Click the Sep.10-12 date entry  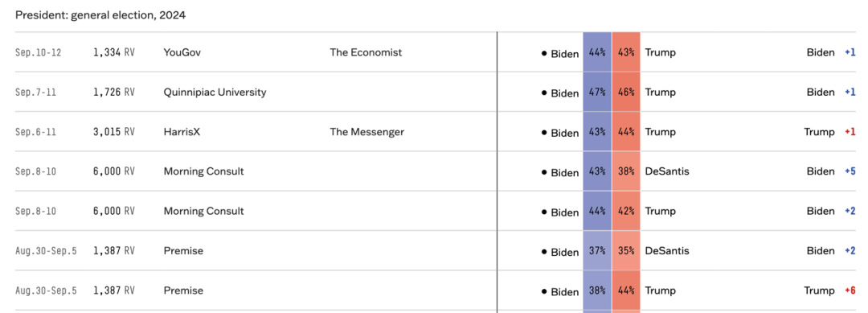(x=39, y=53)
